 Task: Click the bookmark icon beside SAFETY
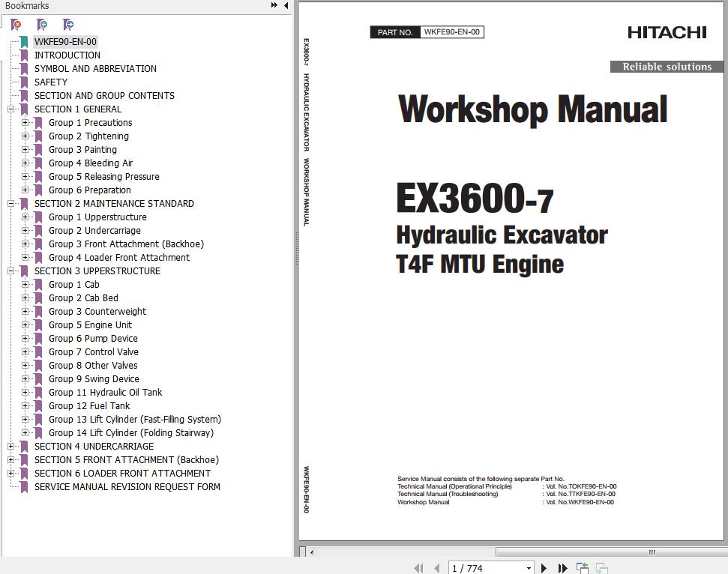point(24,82)
